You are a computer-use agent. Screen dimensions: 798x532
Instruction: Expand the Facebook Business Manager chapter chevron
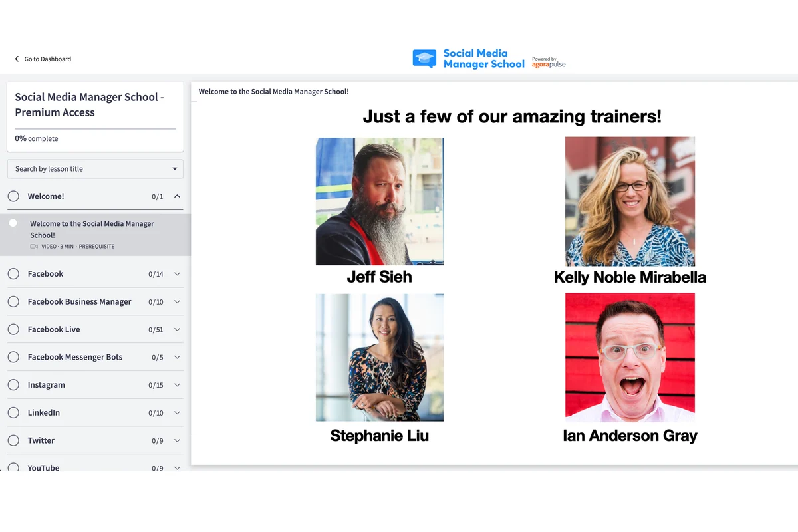[x=177, y=302]
